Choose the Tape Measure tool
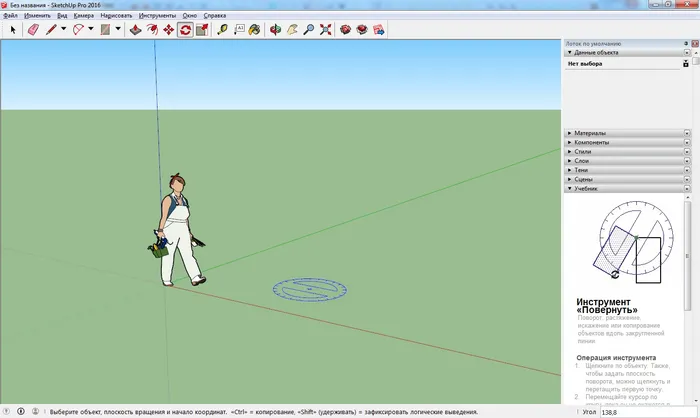Screen dimensions: 700x418 pyautogui.click(x=222, y=30)
